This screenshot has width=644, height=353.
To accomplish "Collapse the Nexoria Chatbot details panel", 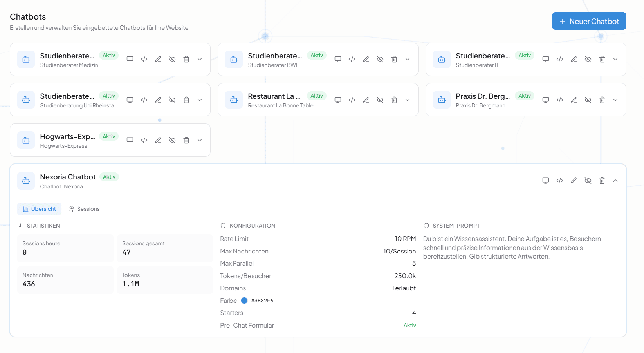I will pos(615,181).
